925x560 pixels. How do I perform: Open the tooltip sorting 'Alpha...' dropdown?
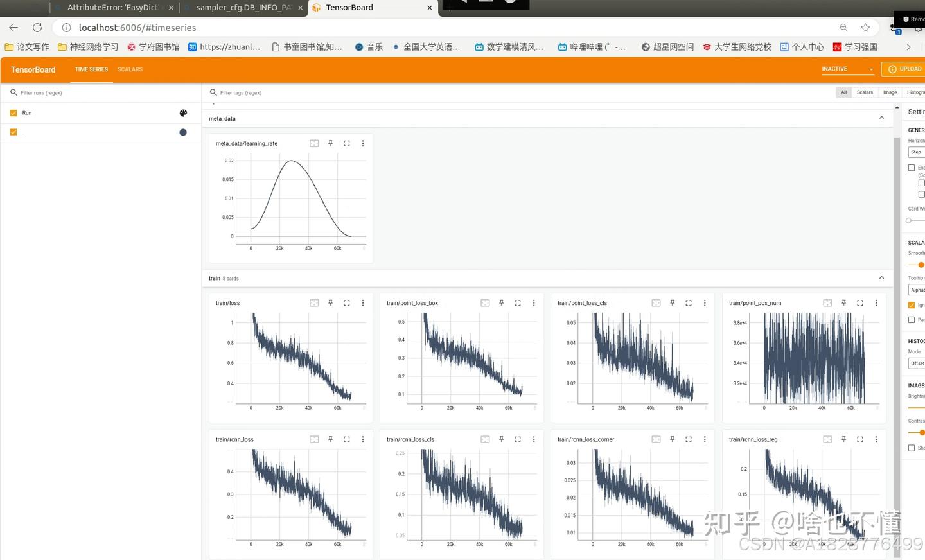coord(917,290)
